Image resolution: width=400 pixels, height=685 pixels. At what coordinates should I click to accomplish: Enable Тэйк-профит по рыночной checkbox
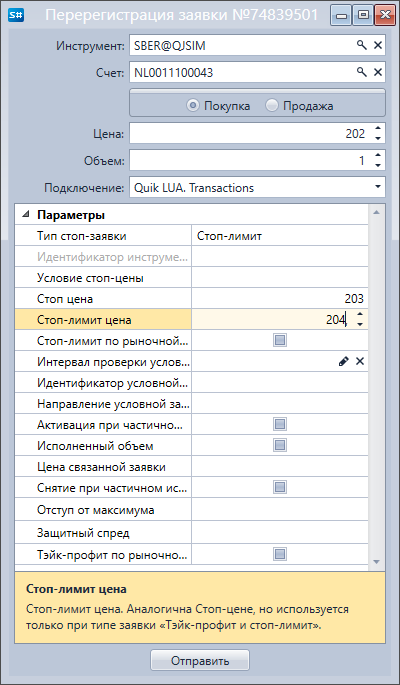[279, 554]
